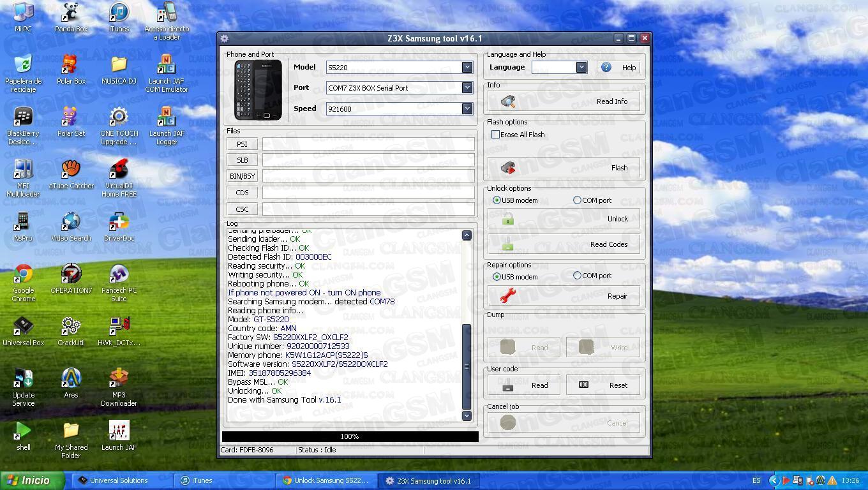Browse for BIN/BSY file
Image resolution: width=868 pixels, height=490 pixels.
click(242, 176)
